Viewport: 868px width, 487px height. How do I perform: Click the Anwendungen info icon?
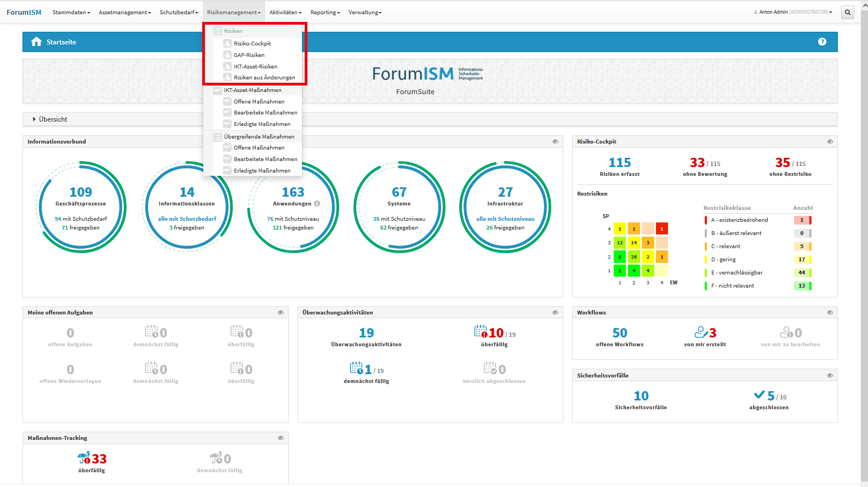coord(317,204)
